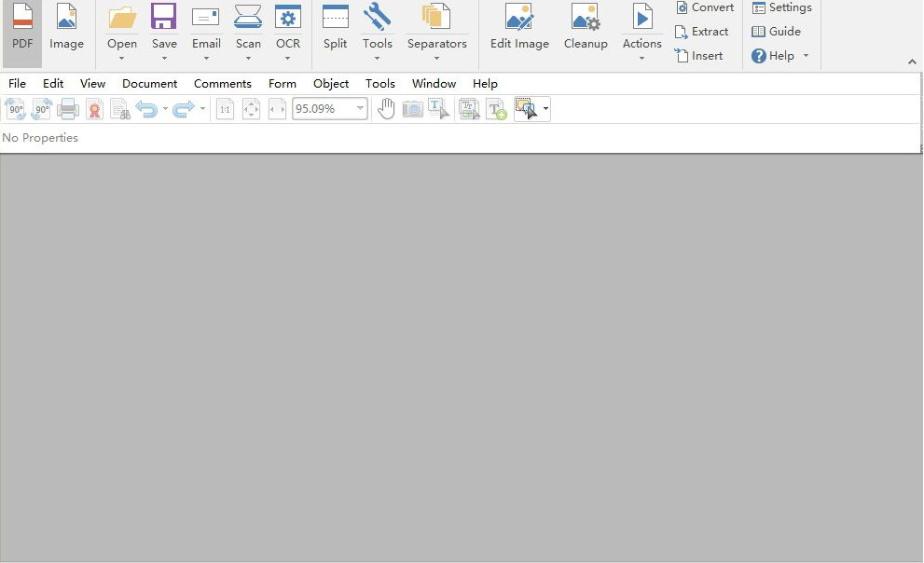Click the printer icon
The image size is (924, 563).
(x=68, y=109)
